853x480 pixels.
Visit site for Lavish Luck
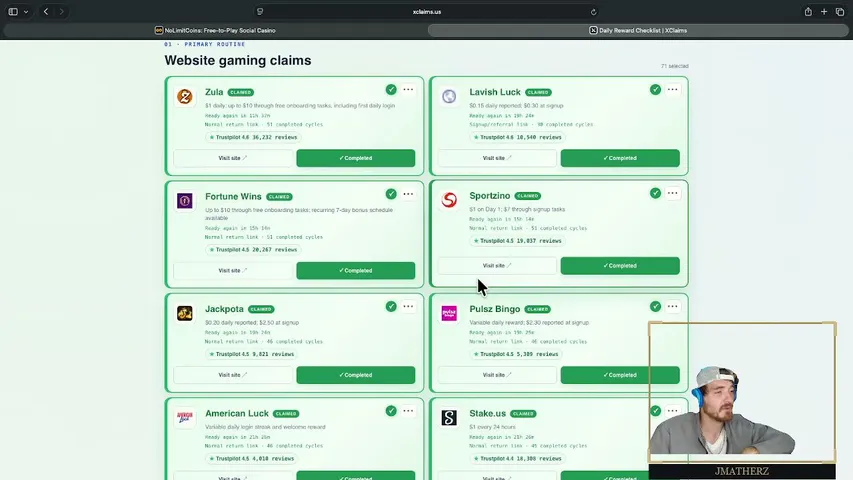(497, 158)
